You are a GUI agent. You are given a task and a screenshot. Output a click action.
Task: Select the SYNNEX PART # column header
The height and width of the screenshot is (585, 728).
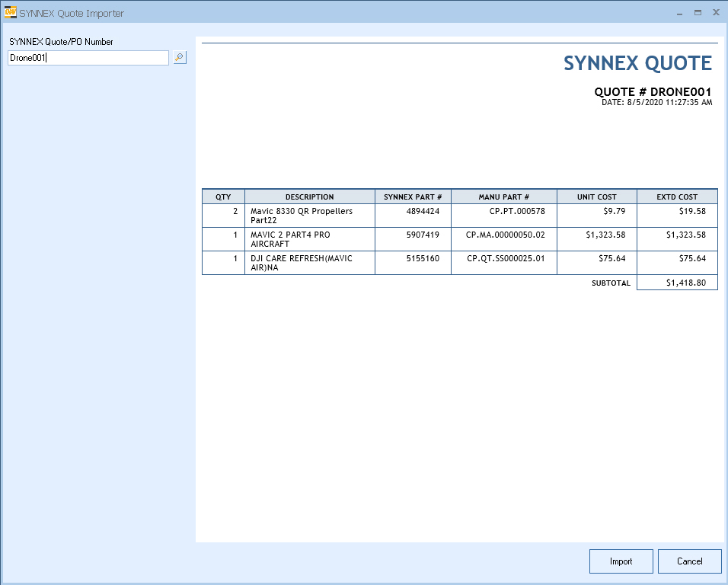point(413,197)
